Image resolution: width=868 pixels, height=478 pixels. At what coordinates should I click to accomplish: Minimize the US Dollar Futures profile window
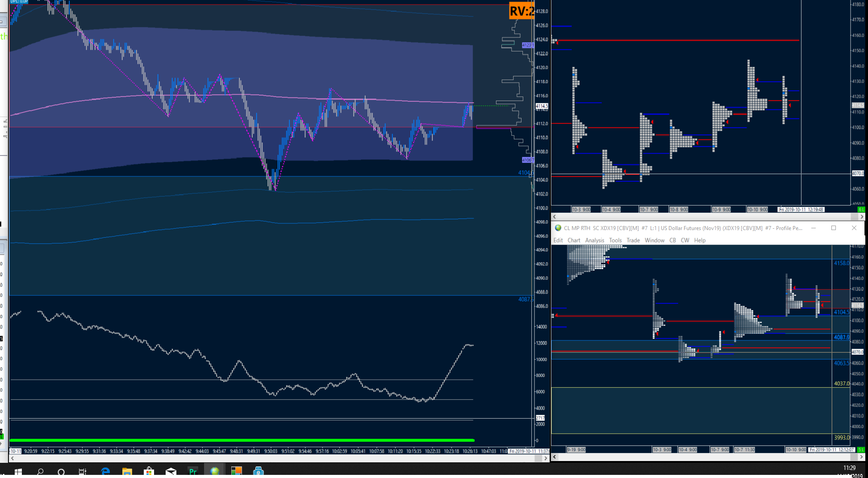click(814, 228)
